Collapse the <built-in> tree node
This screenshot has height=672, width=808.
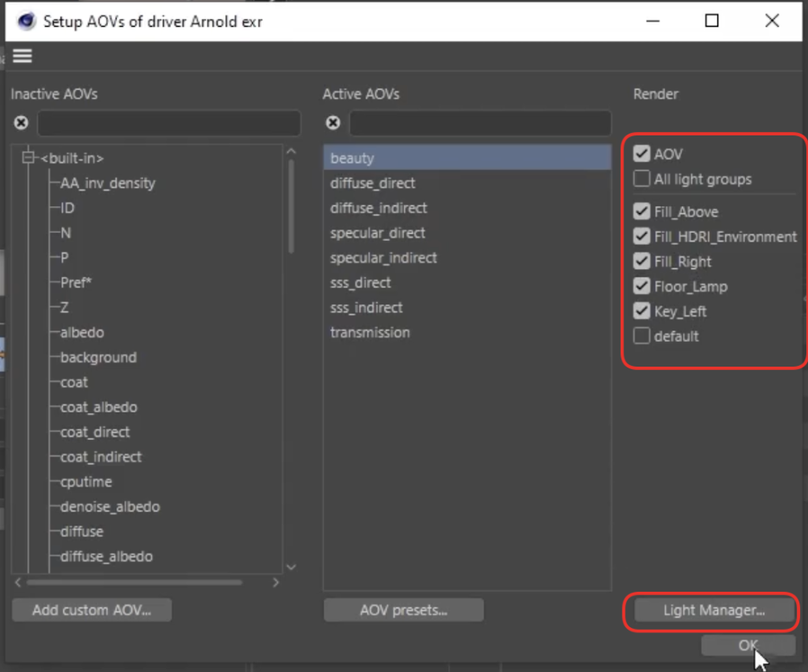[28, 158]
